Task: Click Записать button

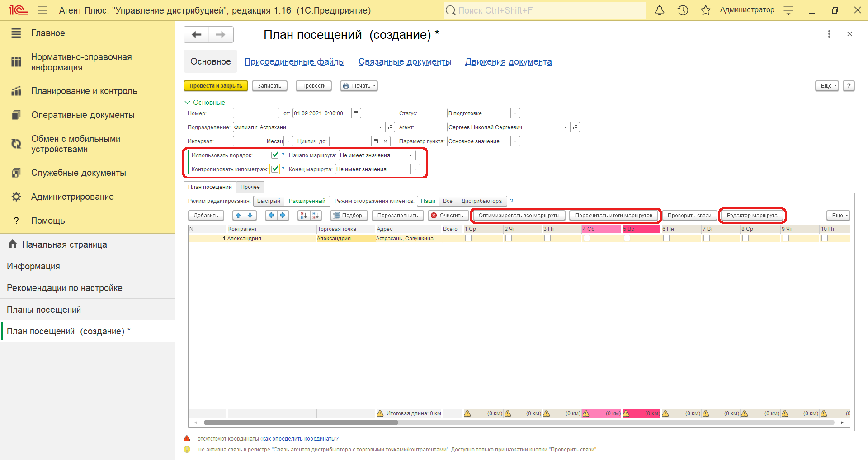Action: 269,86
